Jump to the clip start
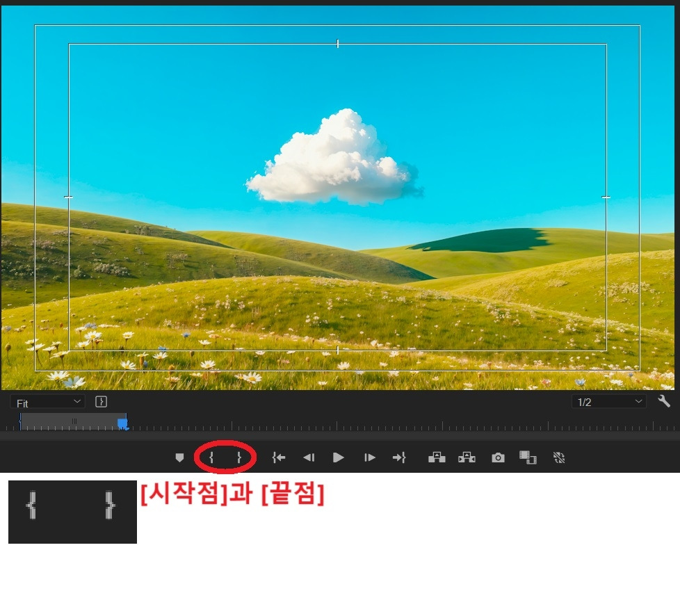 pyautogui.click(x=278, y=457)
